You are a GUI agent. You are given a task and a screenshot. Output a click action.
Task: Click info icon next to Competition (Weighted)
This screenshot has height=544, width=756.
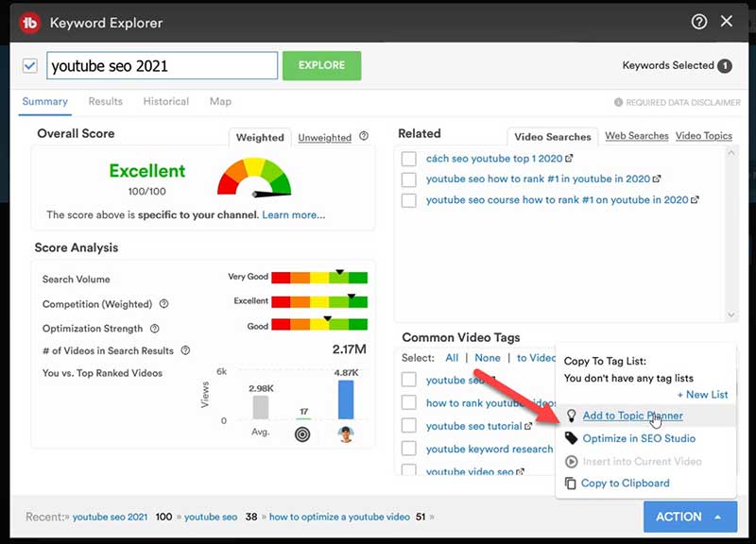coord(164,304)
